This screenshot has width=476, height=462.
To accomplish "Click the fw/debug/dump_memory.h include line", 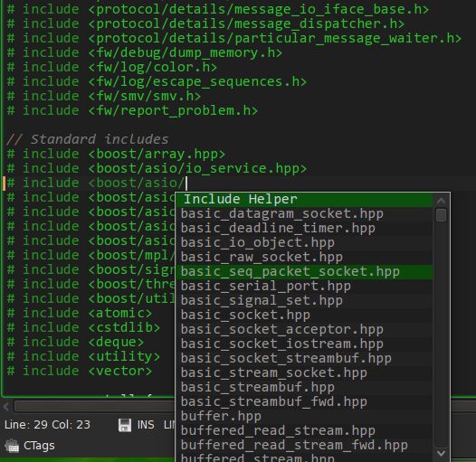I will tap(144, 52).
